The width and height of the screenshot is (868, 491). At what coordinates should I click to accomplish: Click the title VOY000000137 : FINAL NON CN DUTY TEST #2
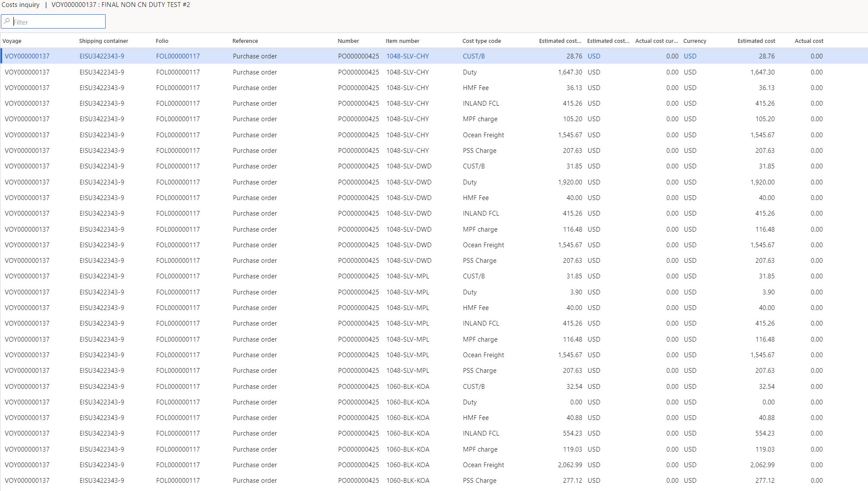[x=120, y=5]
